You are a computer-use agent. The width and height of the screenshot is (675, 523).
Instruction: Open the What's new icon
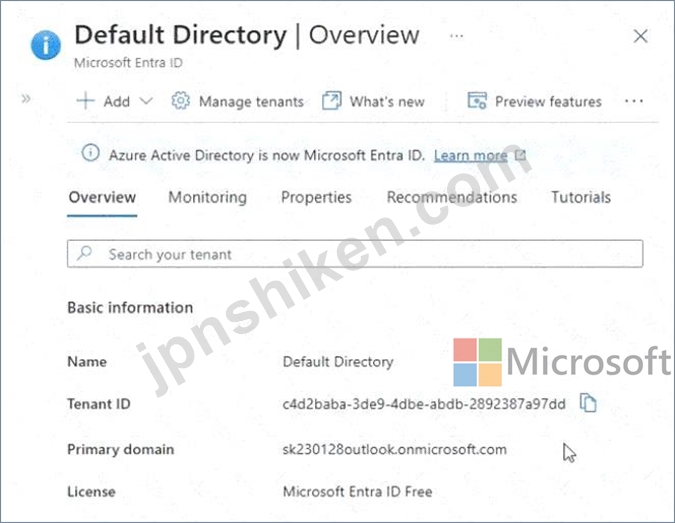click(x=331, y=101)
